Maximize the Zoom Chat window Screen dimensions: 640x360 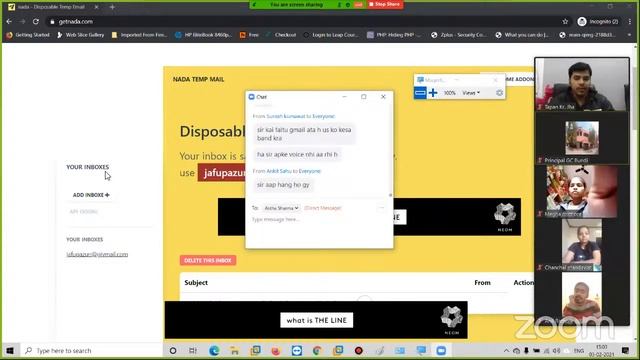point(364,97)
